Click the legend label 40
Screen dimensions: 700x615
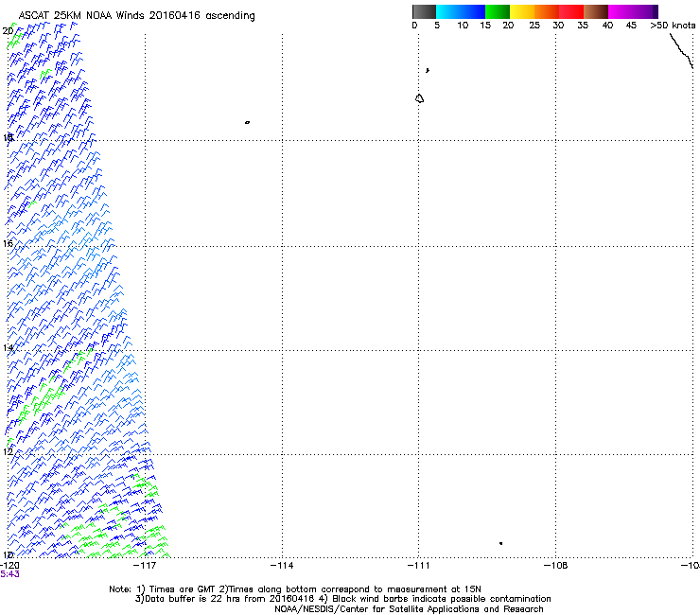tap(607, 26)
